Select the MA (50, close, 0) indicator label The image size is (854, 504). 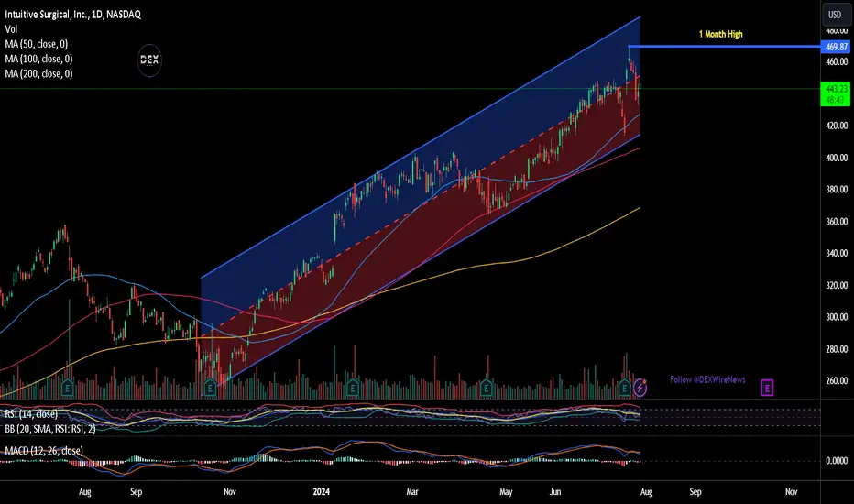point(37,44)
